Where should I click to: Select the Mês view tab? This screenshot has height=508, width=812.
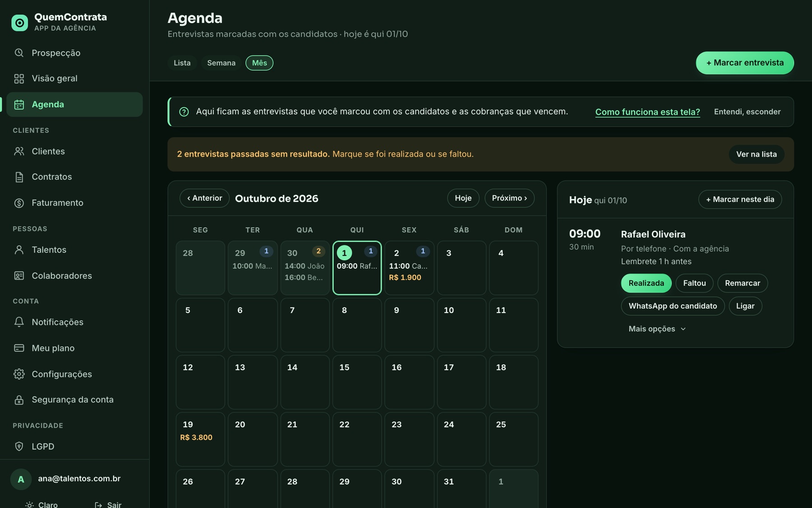click(x=259, y=63)
